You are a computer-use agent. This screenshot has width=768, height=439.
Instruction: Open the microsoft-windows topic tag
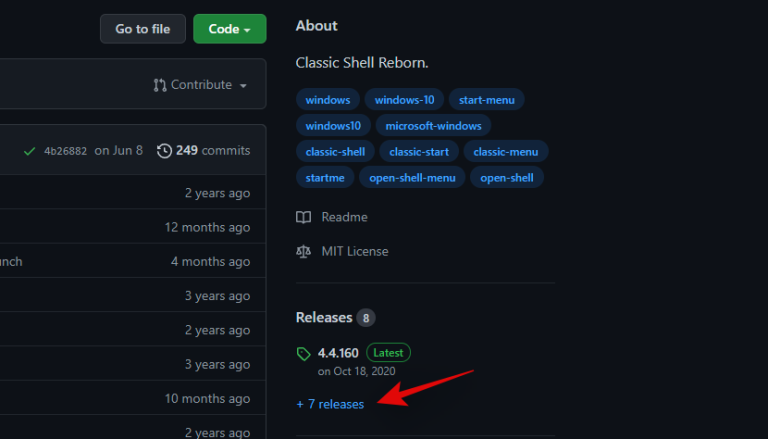coord(433,126)
